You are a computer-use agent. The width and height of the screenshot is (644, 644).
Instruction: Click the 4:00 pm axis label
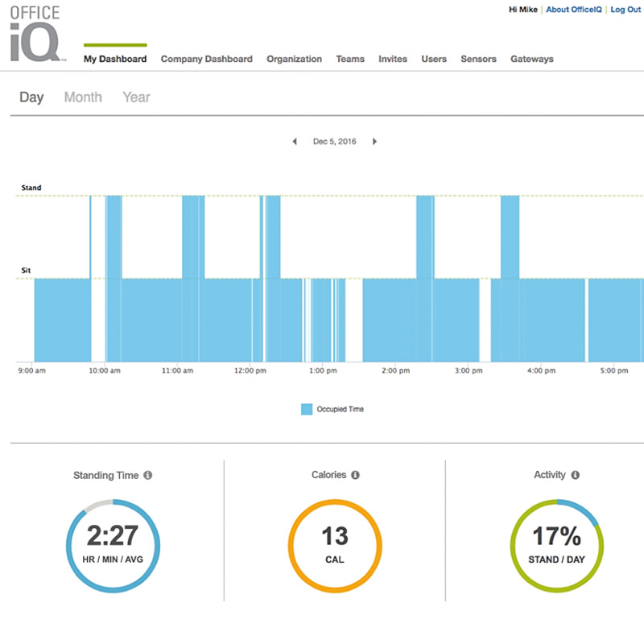541,371
